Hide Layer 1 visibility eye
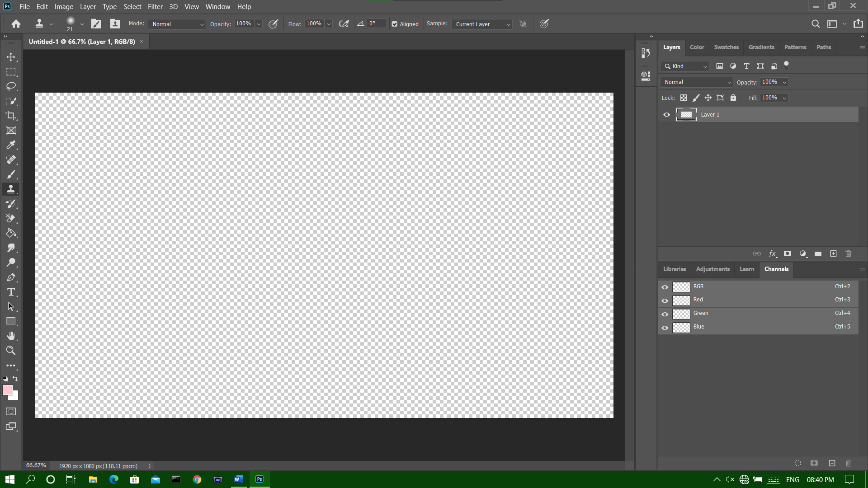 coord(666,115)
